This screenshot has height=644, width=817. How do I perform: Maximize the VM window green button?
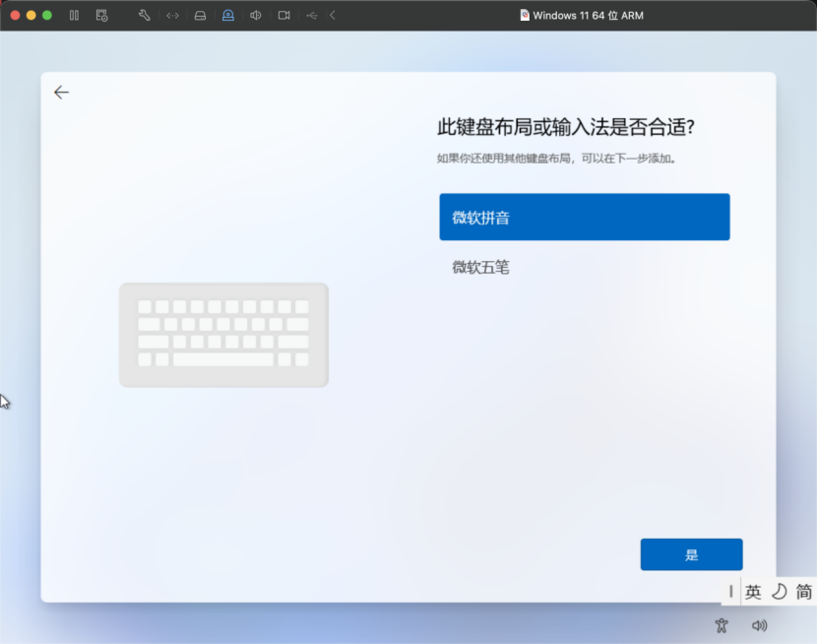(47, 15)
